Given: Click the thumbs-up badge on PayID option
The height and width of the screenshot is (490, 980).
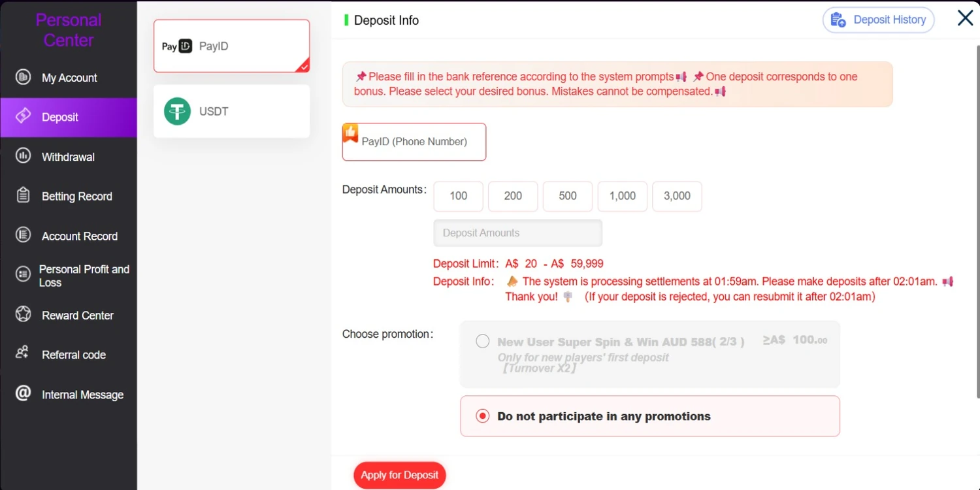Looking at the screenshot, I should tap(351, 133).
